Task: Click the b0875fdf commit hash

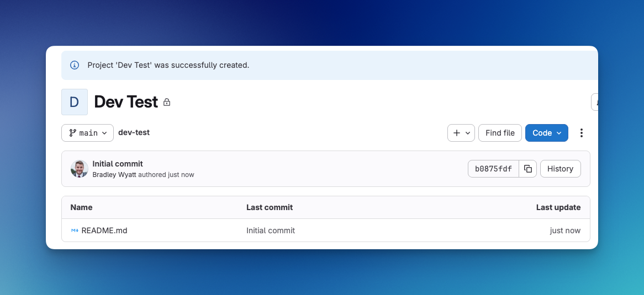Action: point(493,169)
